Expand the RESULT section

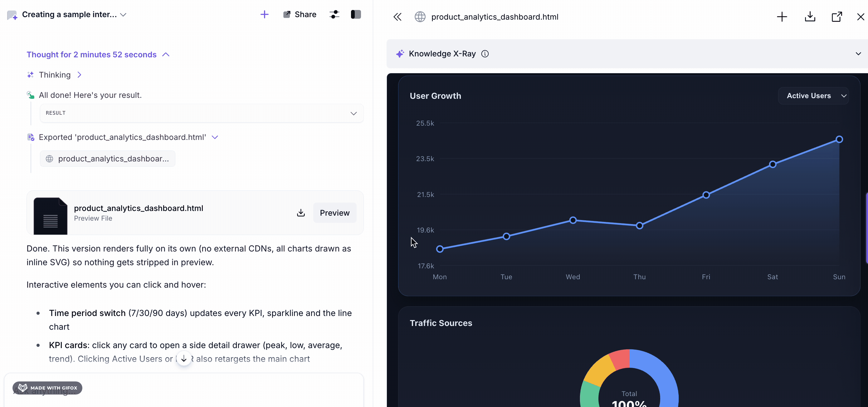(202, 113)
